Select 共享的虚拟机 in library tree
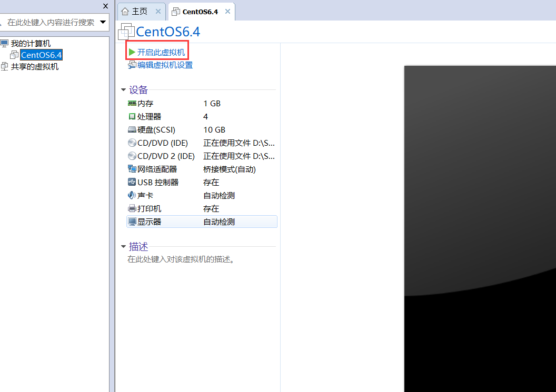 (34, 66)
